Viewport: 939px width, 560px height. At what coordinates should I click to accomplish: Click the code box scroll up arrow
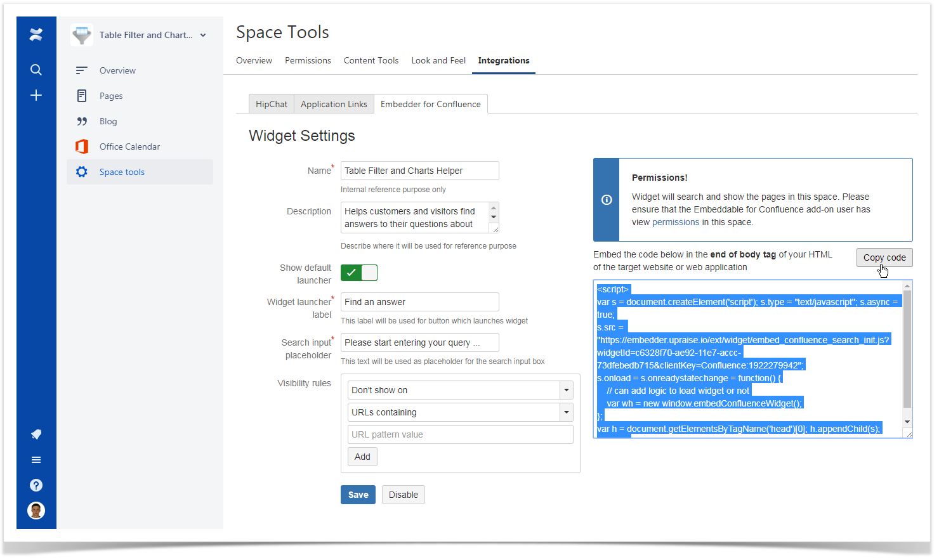click(x=907, y=286)
